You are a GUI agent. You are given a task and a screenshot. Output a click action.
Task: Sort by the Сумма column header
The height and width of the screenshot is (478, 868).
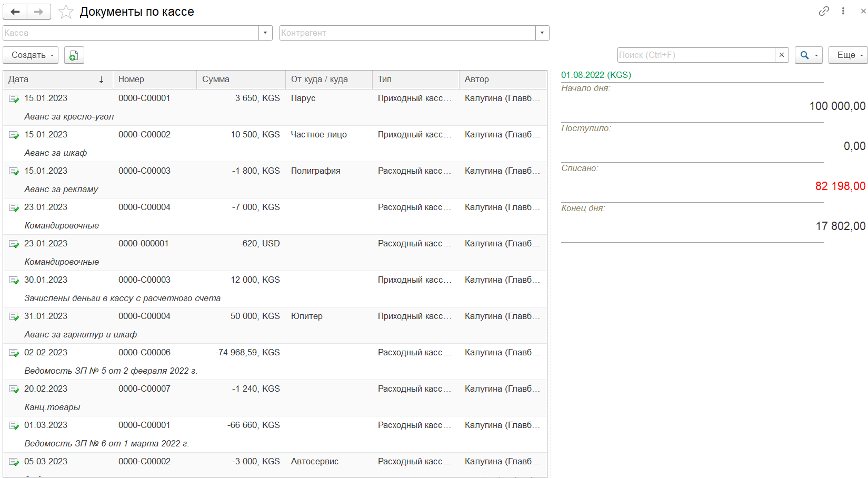click(241, 79)
